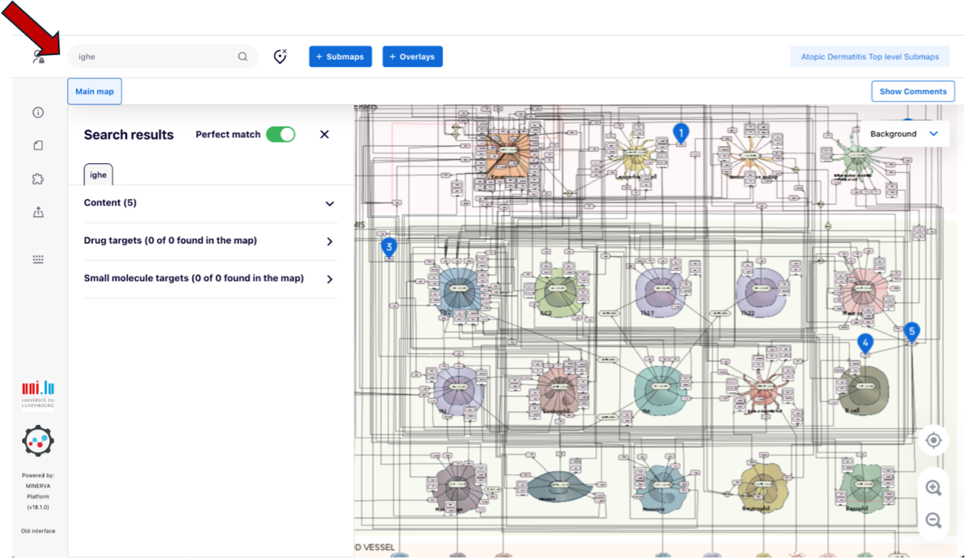Click the Submaps button
Image resolution: width=968 pixels, height=560 pixels.
[340, 57]
